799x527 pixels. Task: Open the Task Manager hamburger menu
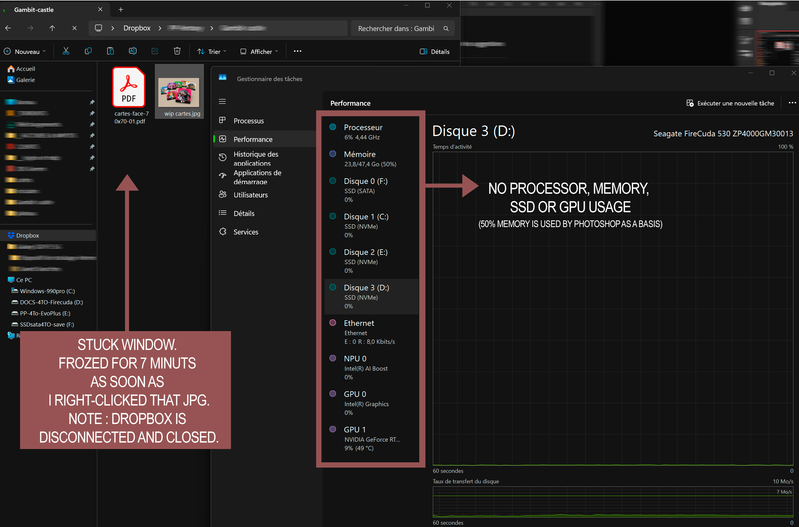pos(222,101)
